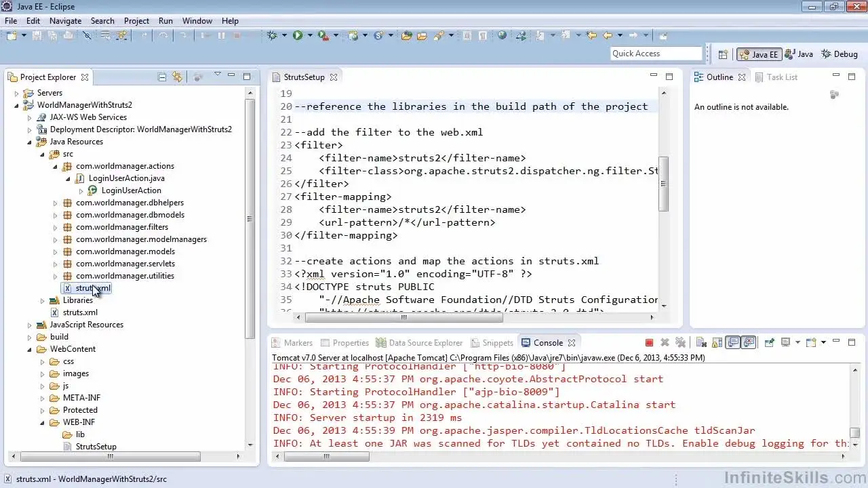Screen dimensions: 868x488
Task: Open the File menu
Action: pyautogui.click(x=11, y=21)
